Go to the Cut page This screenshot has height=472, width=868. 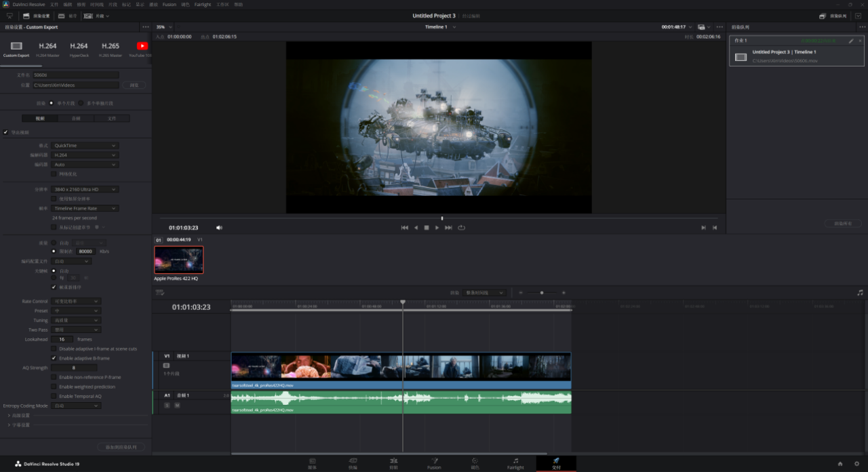pyautogui.click(x=353, y=464)
